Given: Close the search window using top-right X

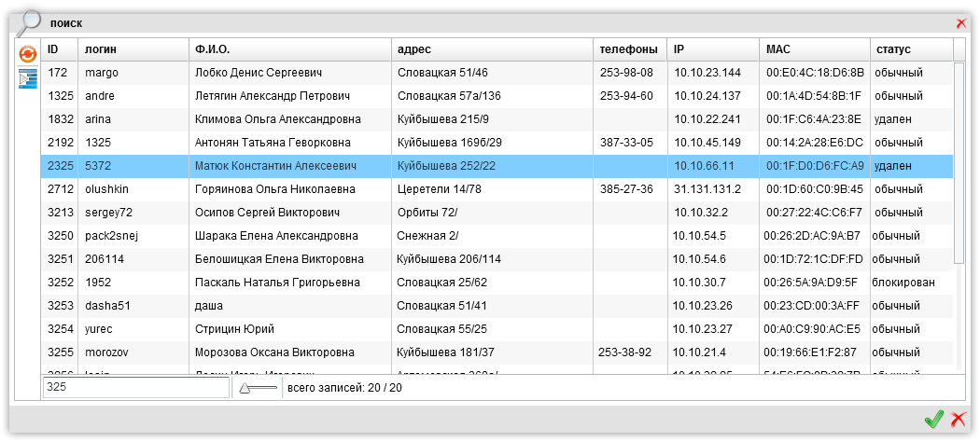Looking at the screenshot, I should [961, 23].
